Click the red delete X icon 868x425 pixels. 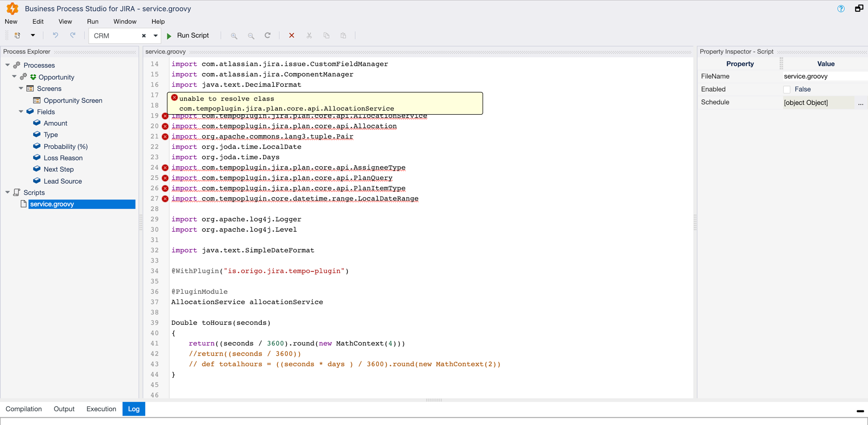pos(292,35)
